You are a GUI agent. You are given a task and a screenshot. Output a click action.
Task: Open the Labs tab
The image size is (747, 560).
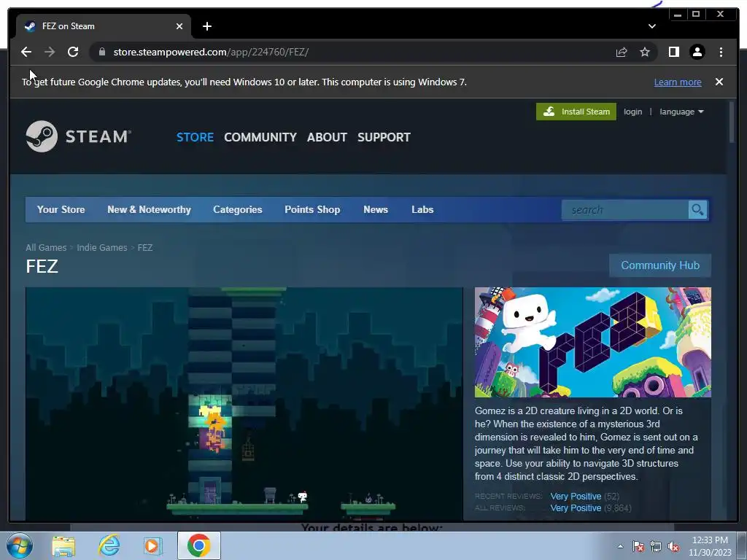coord(422,209)
